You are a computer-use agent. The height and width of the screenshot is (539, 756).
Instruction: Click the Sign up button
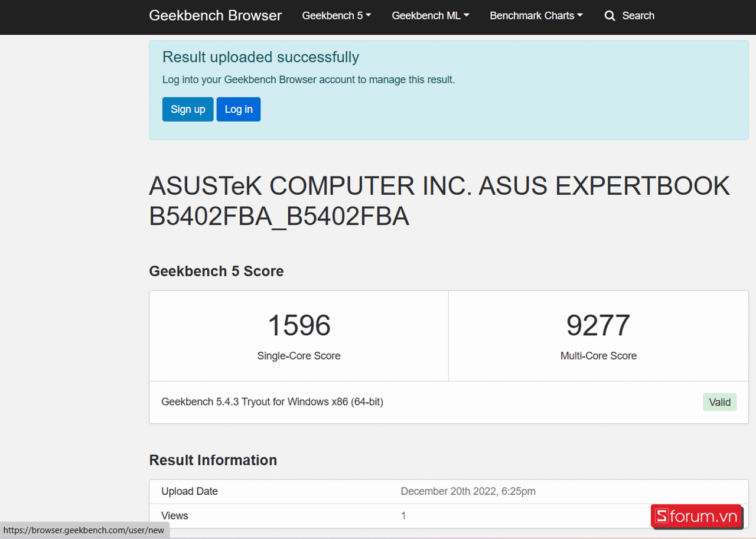188,109
